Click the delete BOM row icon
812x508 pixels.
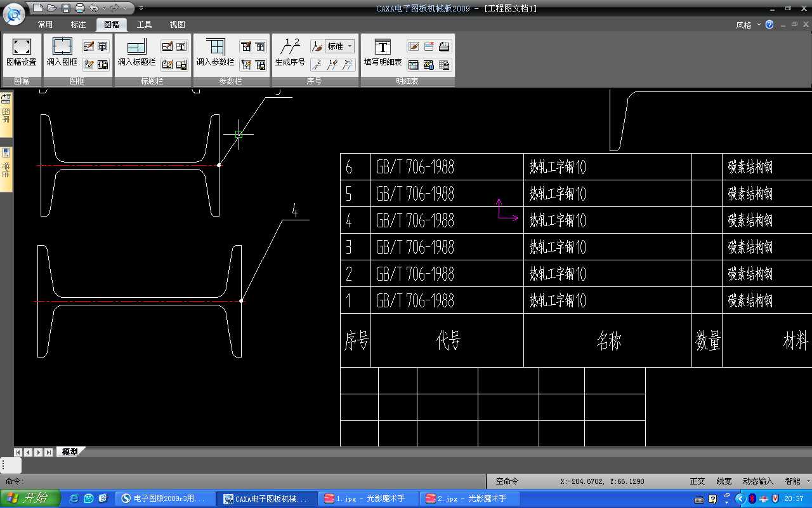(429, 46)
